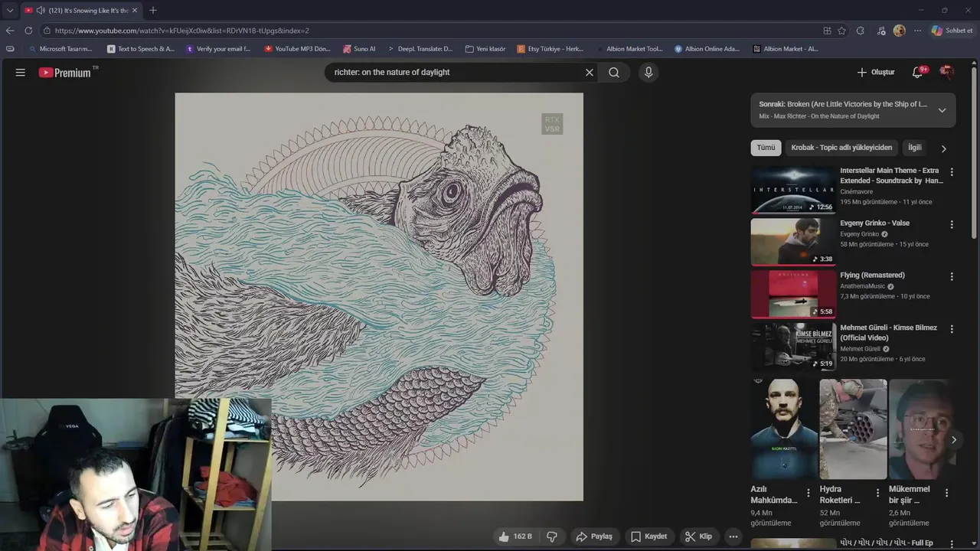Share video with Paylaş button

[594, 536]
